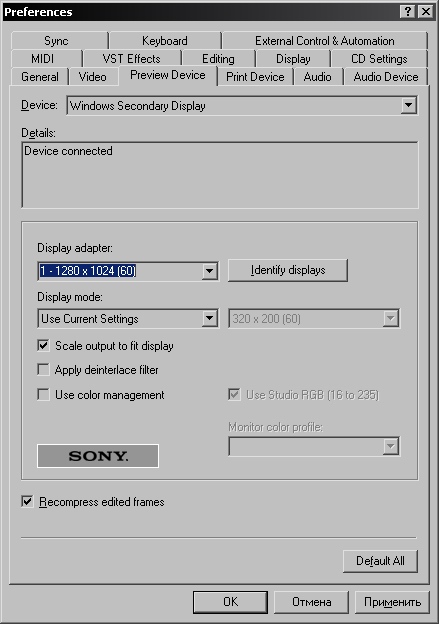The image size is (439, 624).
Task: Click the Применить apply button
Action: tap(392, 602)
